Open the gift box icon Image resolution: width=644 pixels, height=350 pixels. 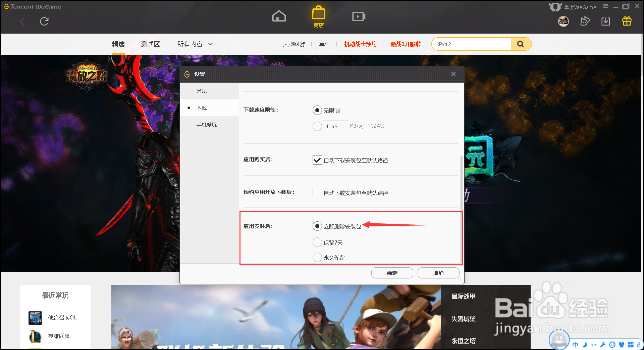coord(627,21)
